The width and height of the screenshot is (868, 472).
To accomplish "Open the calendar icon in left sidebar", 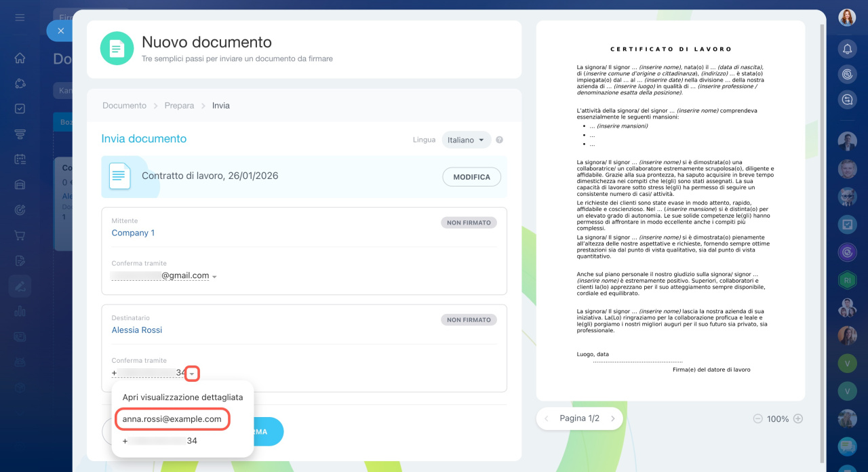I will pos(20,159).
